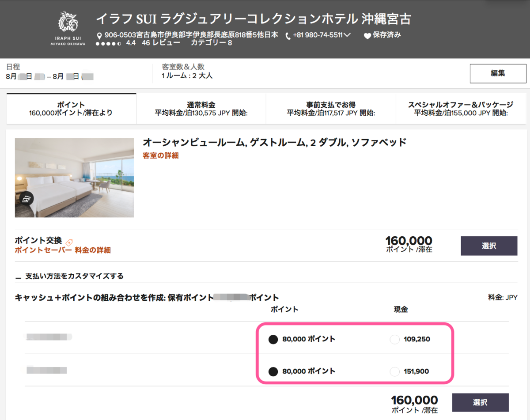Open the 46 レビュー reviews link
Screen dimensions: 530x420
pos(161,43)
